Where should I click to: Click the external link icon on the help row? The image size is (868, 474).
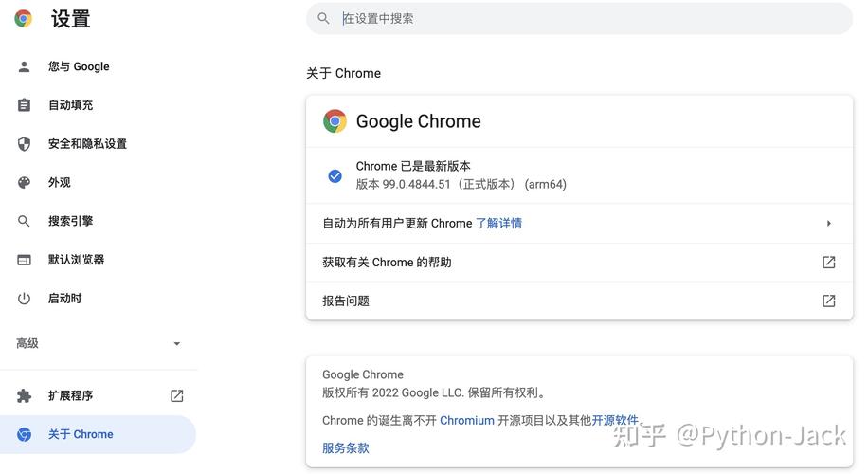[x=829, y=262]
